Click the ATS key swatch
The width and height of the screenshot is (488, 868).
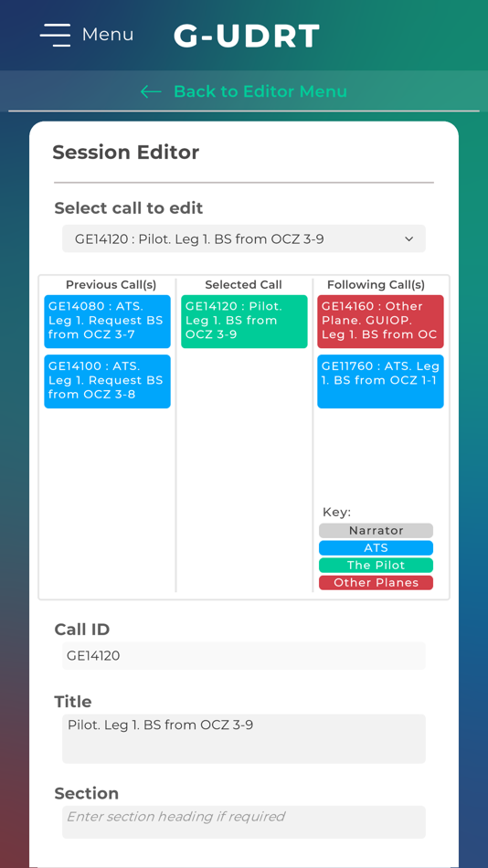[x=377, y=548]
